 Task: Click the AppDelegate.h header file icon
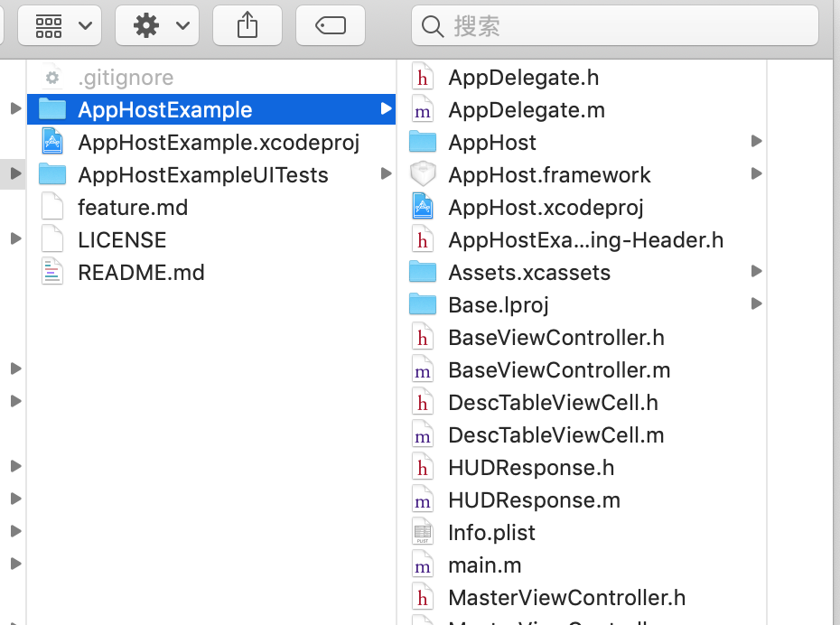coord(422,78)
